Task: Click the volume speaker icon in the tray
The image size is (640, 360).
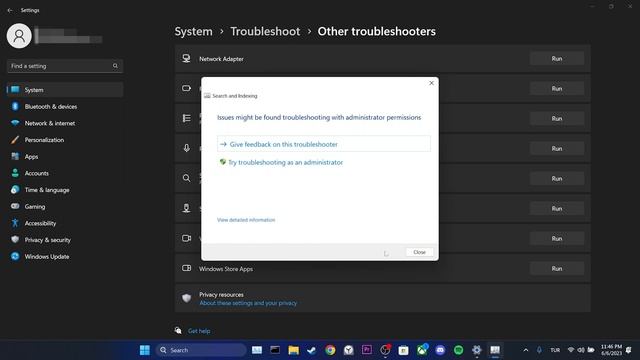Action: point(581,350)
